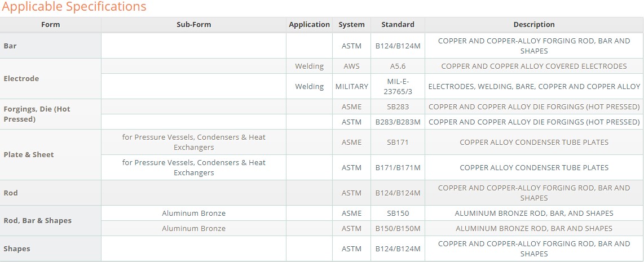Viewport: 644px width, 262px height.
Task: Click the B283/B283M standard cell
Action: [398, 122]
